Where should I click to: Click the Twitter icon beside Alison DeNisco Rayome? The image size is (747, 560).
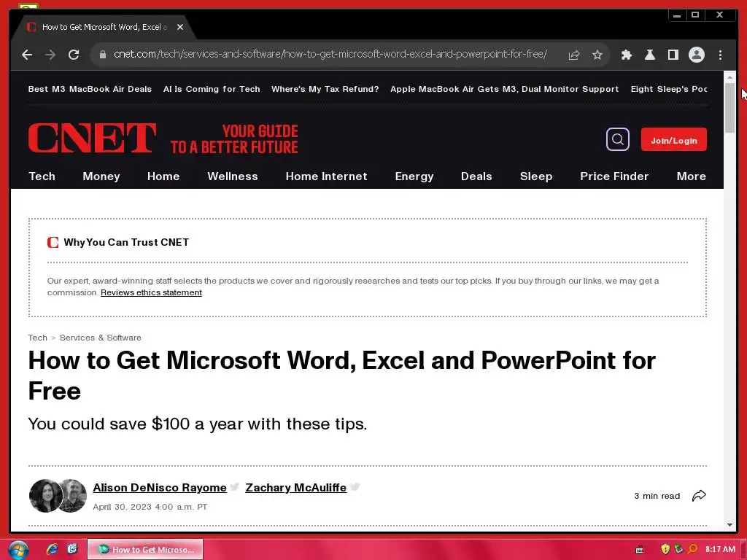coord(234,487)
